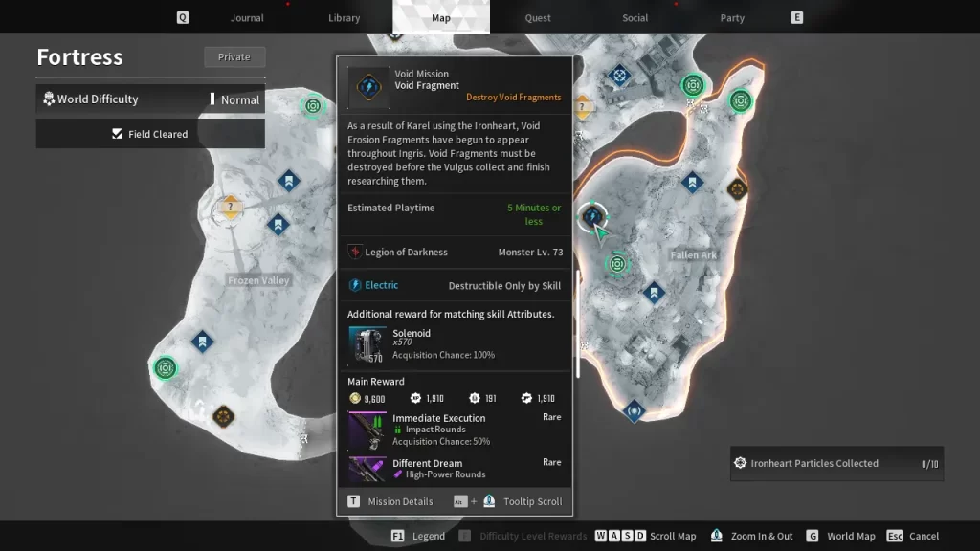Click the Void Fragment icon in the tooltip header
Screen dimensions: 980x551
point(367,87)
